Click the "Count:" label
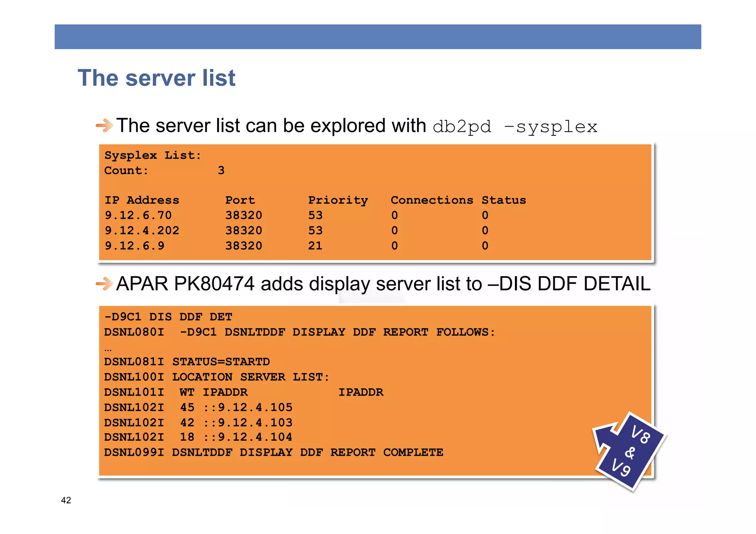This screenshot has height=534, width=756. pos(126,170)
